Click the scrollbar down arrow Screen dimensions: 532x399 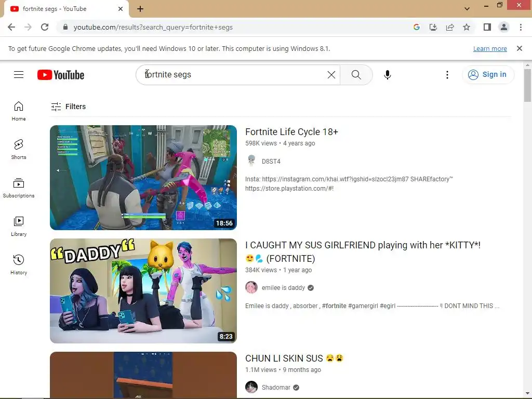[527, 394]
